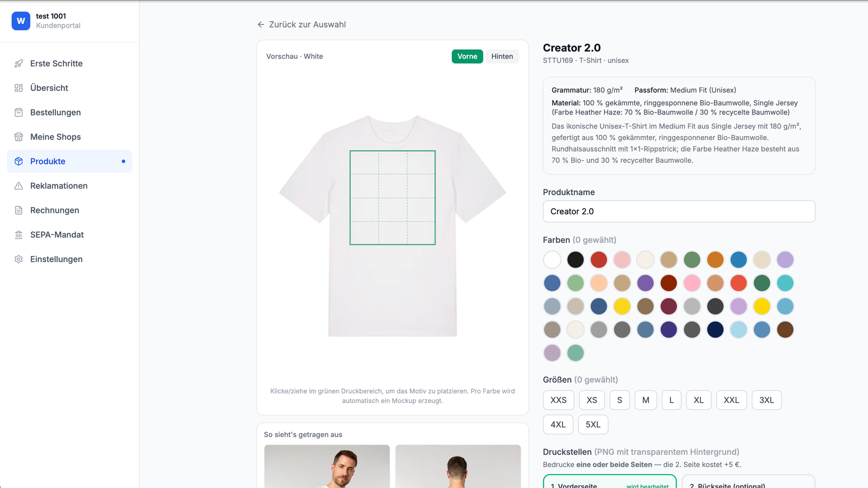Switch preview to the Hinten view
This screenshot has height=488, width=868.
pos(502,56)
